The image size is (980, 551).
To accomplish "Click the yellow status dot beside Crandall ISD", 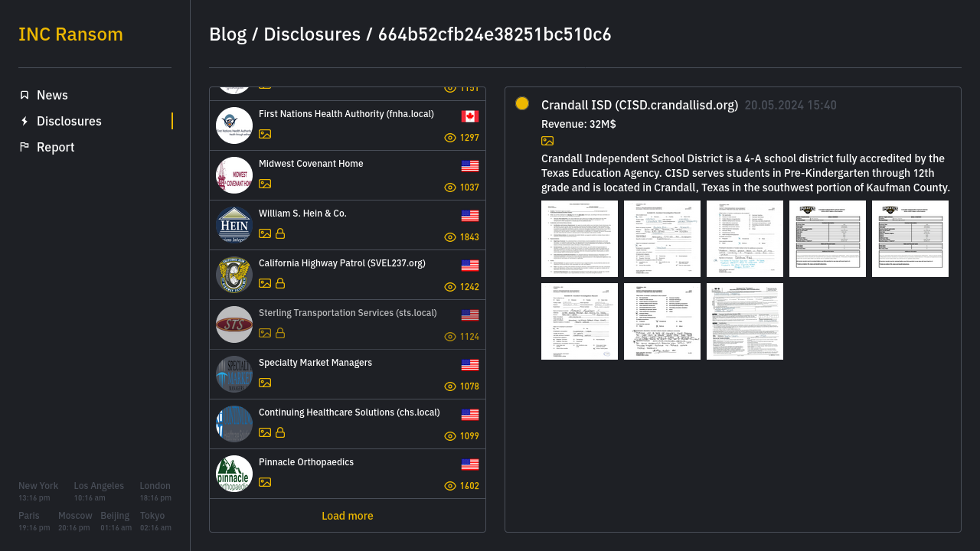I will tap(522, 103).
